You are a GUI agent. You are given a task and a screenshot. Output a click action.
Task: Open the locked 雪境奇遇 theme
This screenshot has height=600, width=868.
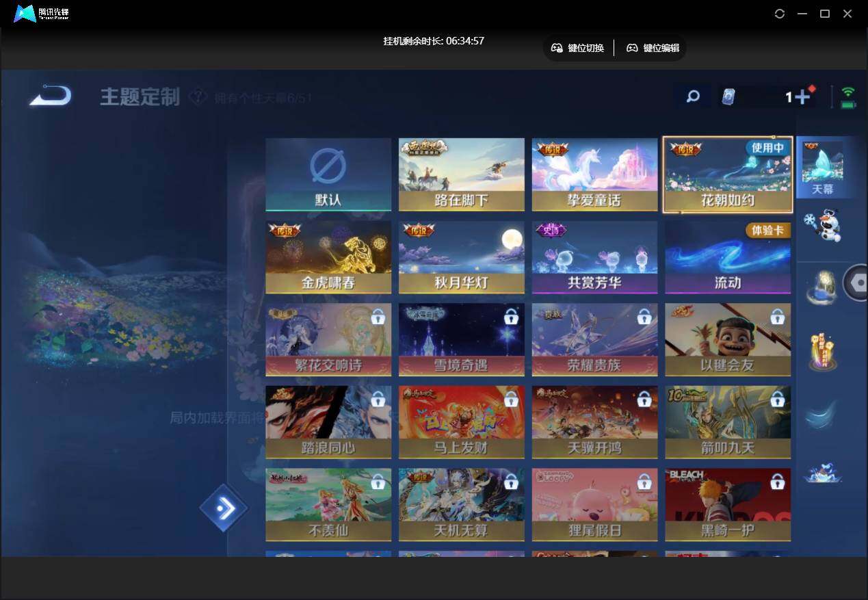pos(462,340)
